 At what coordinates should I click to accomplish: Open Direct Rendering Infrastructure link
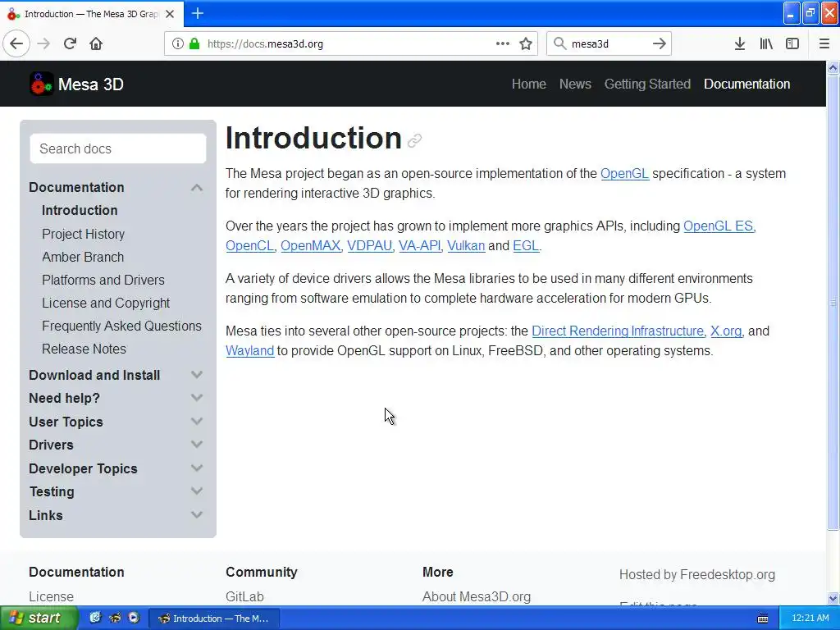(618, 331)
